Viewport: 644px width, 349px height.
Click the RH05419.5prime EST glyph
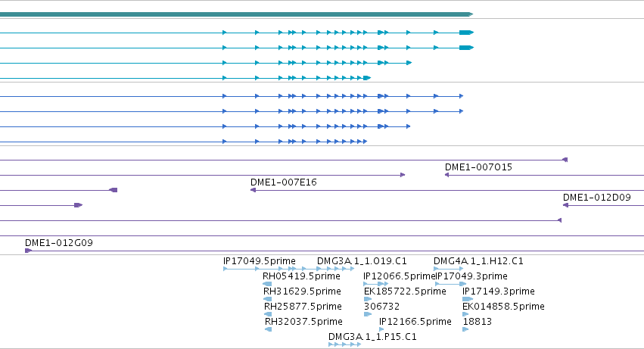pyautogui.click(x=267, y=284)
